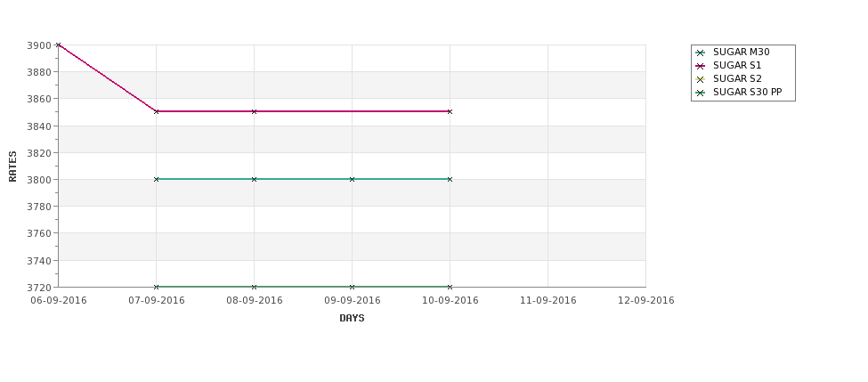Click the SUGAR S2 legend marker icon
Viewport: 868px width, 382px height.
(700, 79)
